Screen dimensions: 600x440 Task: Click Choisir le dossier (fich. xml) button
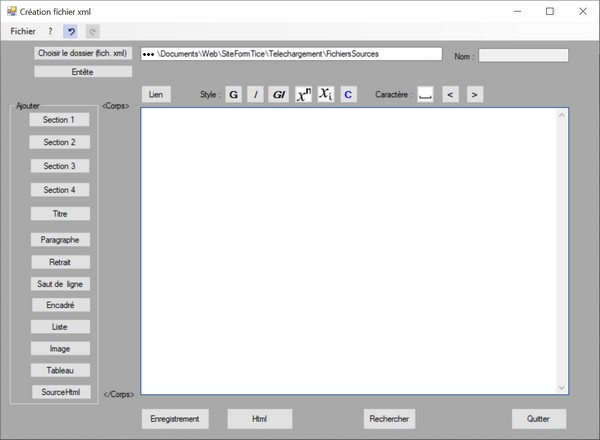(x=83, y=53)
